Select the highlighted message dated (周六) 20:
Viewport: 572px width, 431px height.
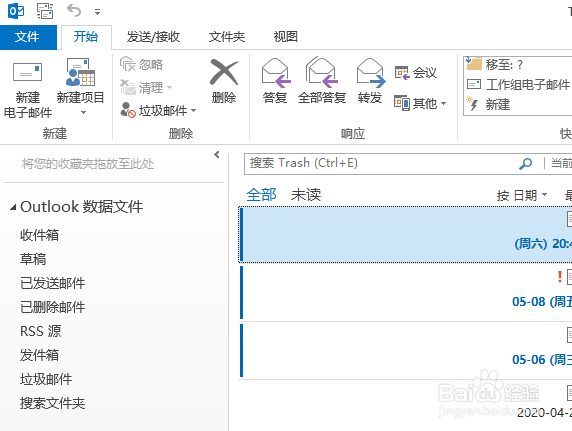point(406,235)
